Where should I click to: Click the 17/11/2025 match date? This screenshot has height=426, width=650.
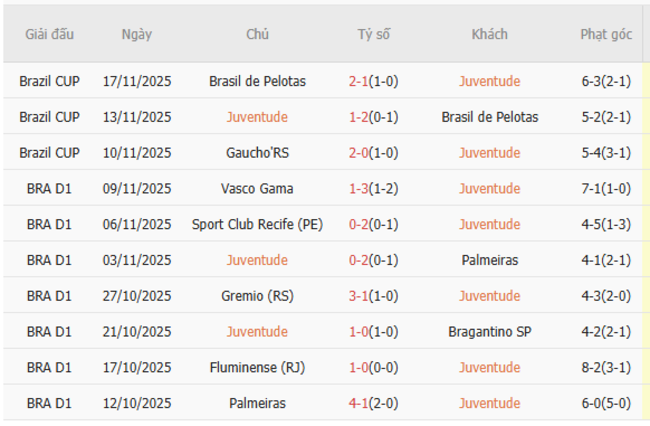pos(137,81)
